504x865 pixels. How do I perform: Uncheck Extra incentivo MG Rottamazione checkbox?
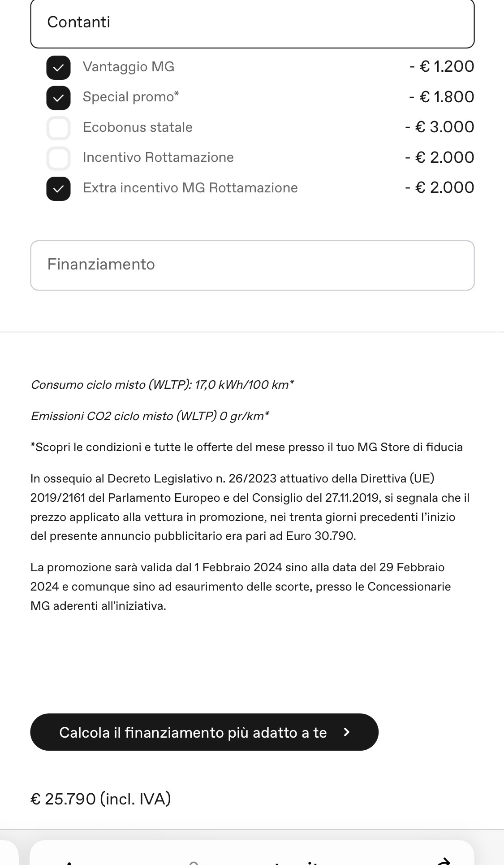(x=58, y=189)
